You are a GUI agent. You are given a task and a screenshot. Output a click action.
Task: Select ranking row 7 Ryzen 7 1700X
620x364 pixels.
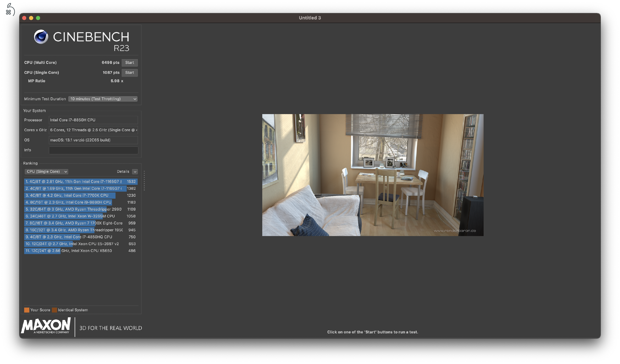coord(81,223)
